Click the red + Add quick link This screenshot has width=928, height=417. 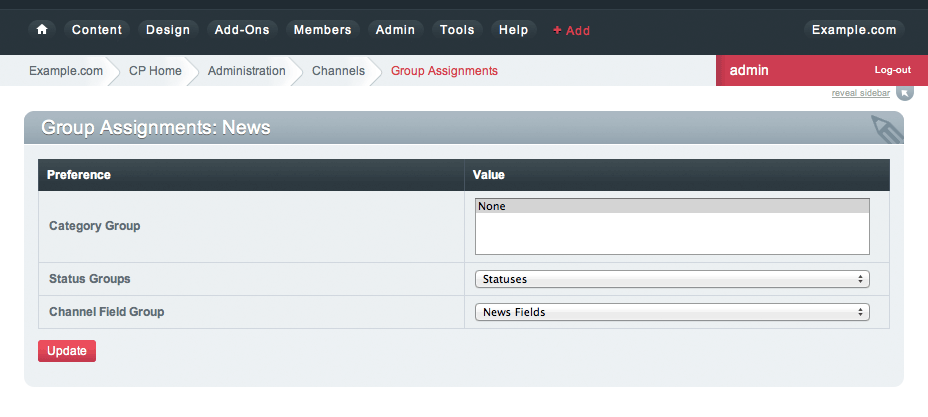pos(572,31)
